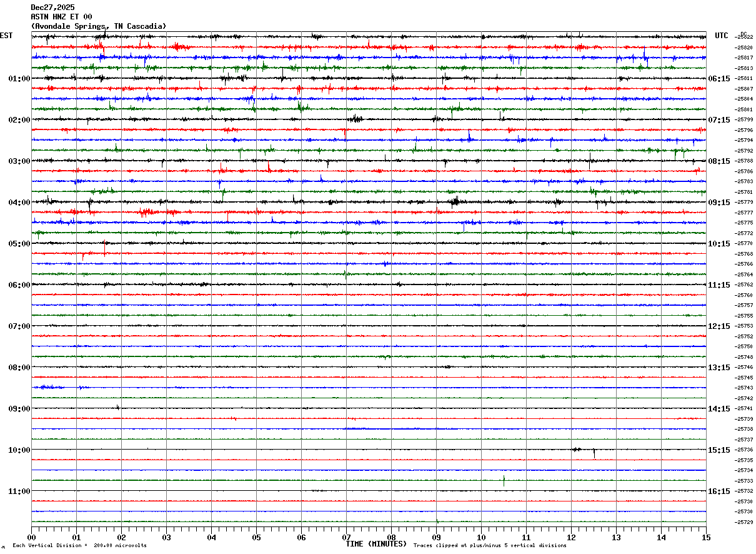Viewport: 756px width, 554px height.
Task: Click the "08:00" EST time label
Action: tap(19, 368)
